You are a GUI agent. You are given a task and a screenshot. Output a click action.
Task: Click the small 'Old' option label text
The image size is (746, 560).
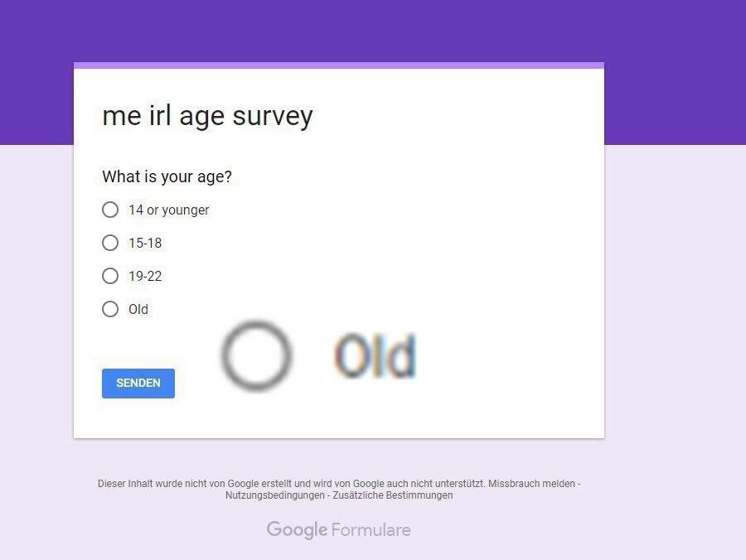pyautogui.click(x=138, y=310)
